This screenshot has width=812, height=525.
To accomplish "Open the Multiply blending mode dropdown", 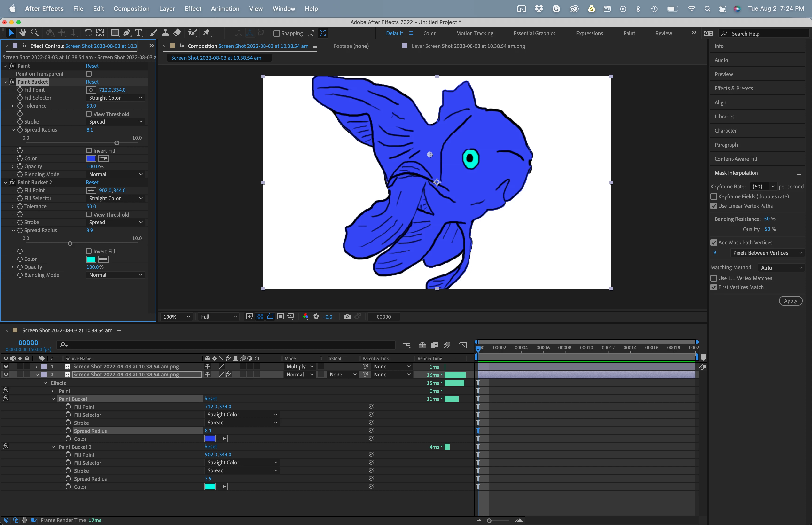I will point(300,366).
